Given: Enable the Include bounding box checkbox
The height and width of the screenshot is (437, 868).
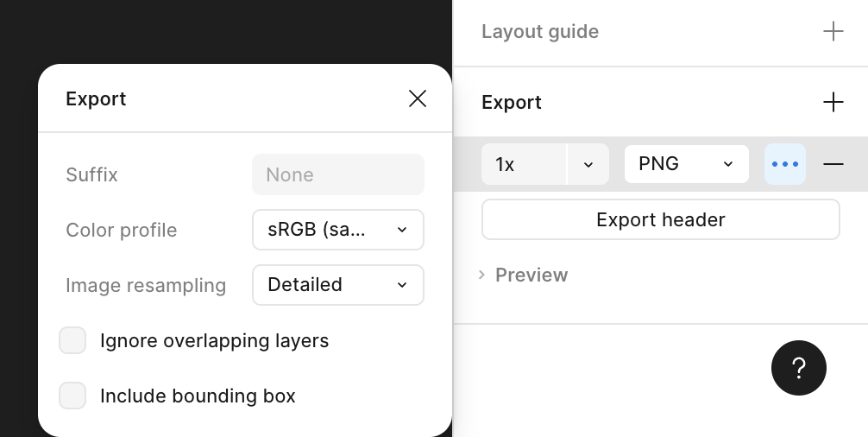Looking at the screenshot, I should click(x=72, y=396).
